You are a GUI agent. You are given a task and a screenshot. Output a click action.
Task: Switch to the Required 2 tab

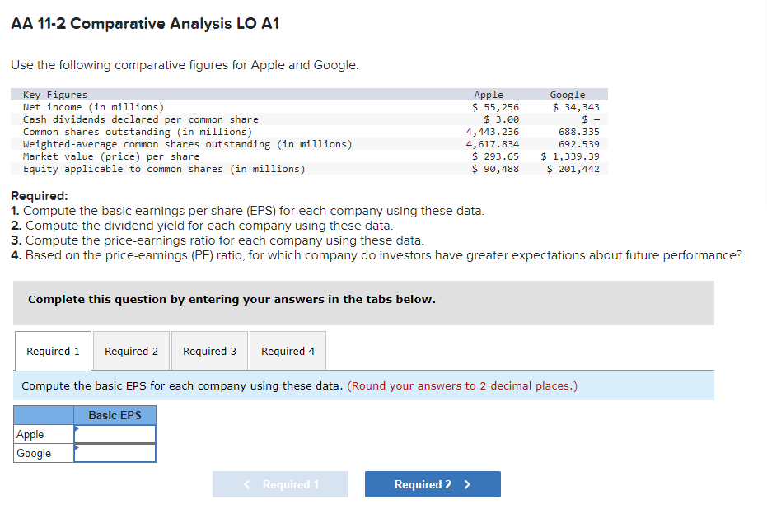(131, 350)
